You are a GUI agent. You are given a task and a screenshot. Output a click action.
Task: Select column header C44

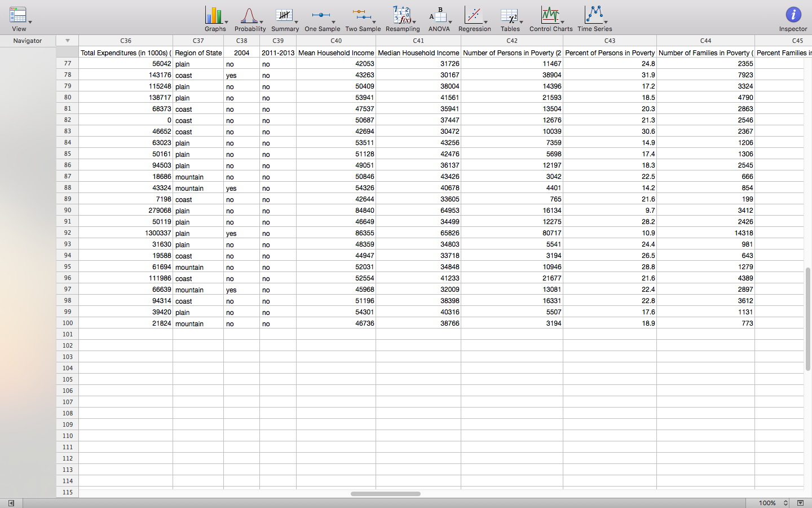(x=706, y=41)
